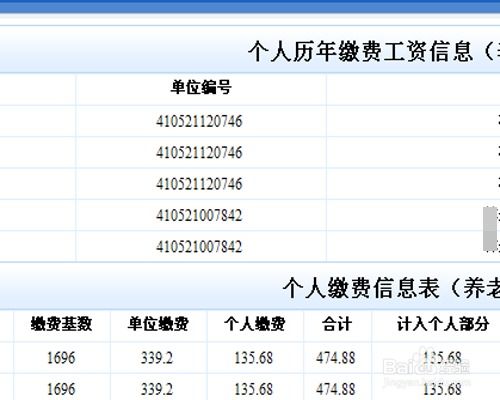Select first row 1696 base value
This screenshot has width=500, height=400.
tap(61, 358)
